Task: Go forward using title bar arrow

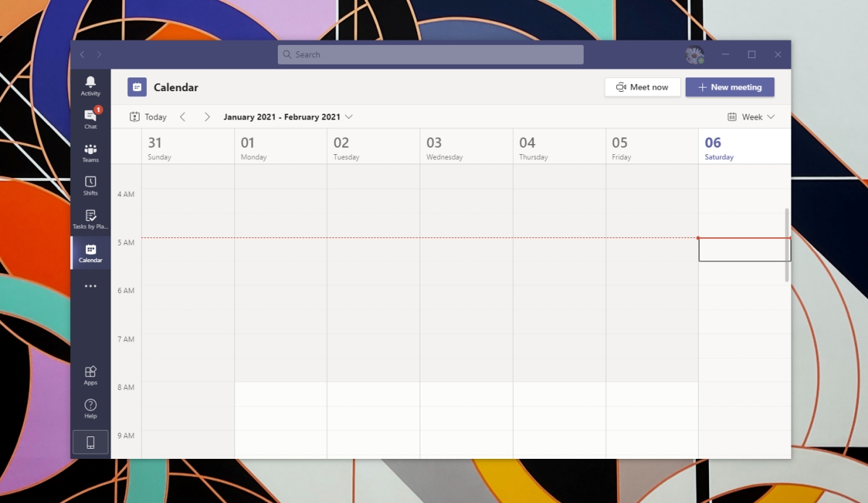Action: (99, 54)
